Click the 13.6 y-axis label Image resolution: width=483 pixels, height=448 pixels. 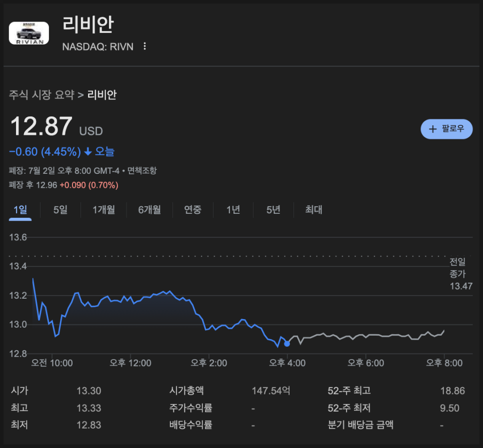[x=18, y=237]
